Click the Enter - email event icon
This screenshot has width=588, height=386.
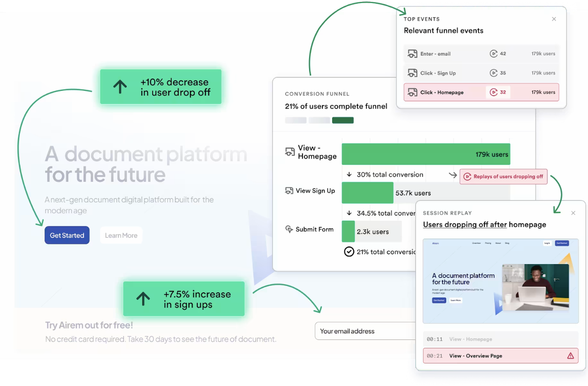tap(412, 54)
